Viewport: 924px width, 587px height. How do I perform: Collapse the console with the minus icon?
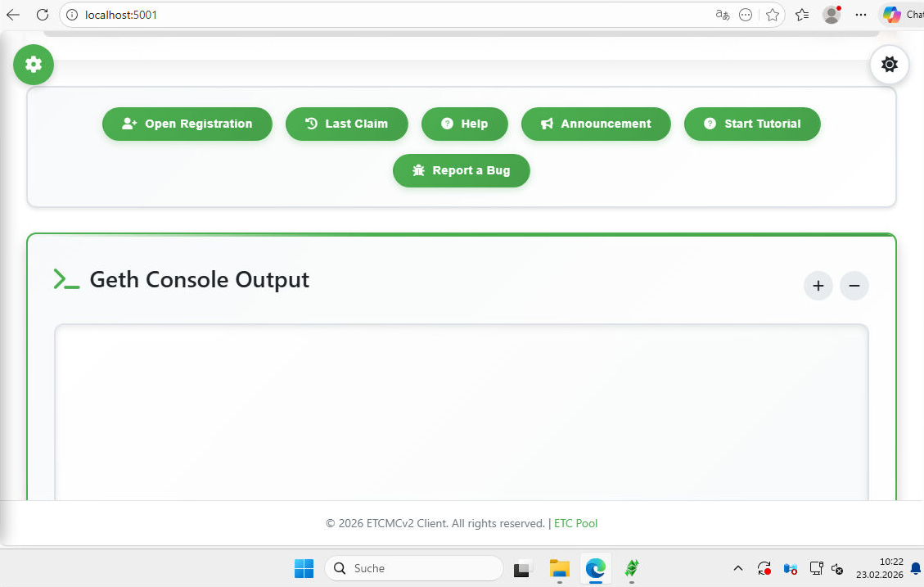point(854,286)
